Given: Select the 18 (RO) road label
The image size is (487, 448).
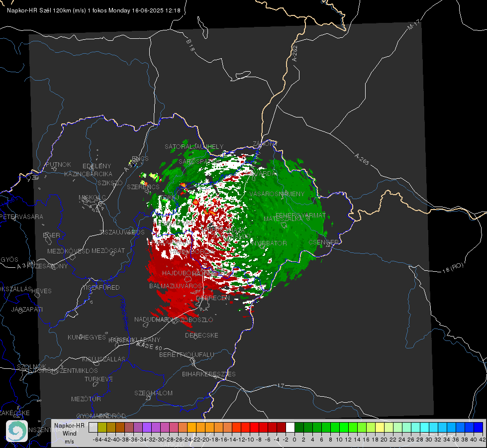Looking at the screenshot, I should (453, 268).
